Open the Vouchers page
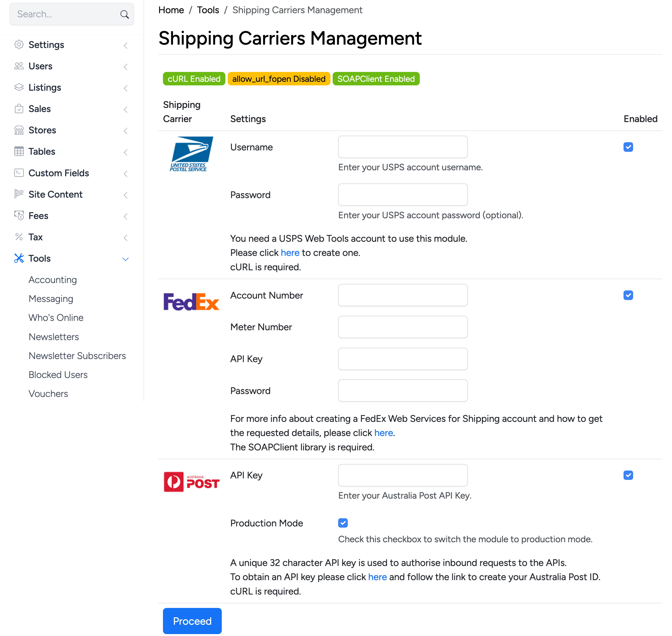Image resolution: width=672 pixels, height=636 pixels. pos(48,394)
